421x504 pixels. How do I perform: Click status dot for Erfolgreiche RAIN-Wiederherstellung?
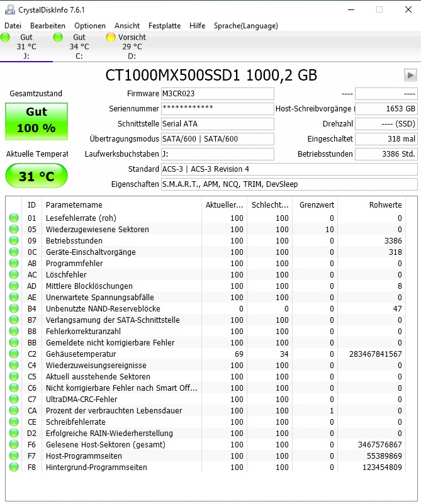[14, 433]
